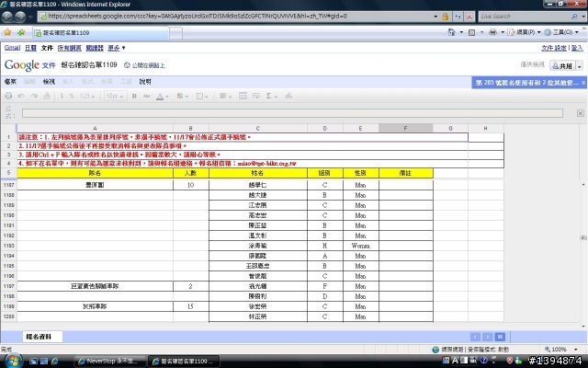The width and height of the screenshot is (588, 368).
Task: Click cell with 15 in row 1199
Action: pyautogui.click(x=190, y=306)
